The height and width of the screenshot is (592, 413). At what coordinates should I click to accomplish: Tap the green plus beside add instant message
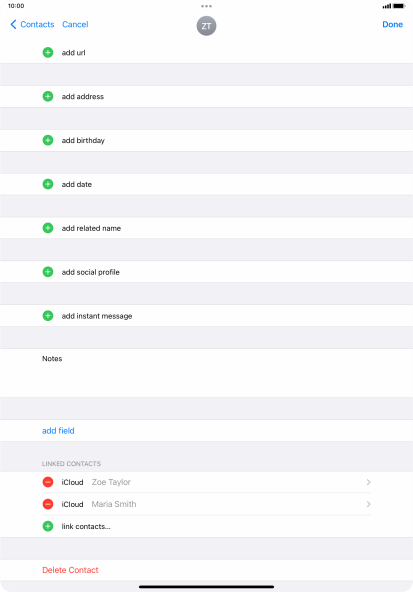click(x=48, y=316)
